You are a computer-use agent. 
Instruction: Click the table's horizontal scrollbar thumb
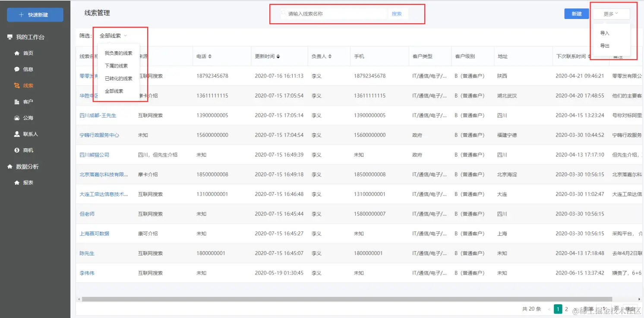[x=347, y=299]
